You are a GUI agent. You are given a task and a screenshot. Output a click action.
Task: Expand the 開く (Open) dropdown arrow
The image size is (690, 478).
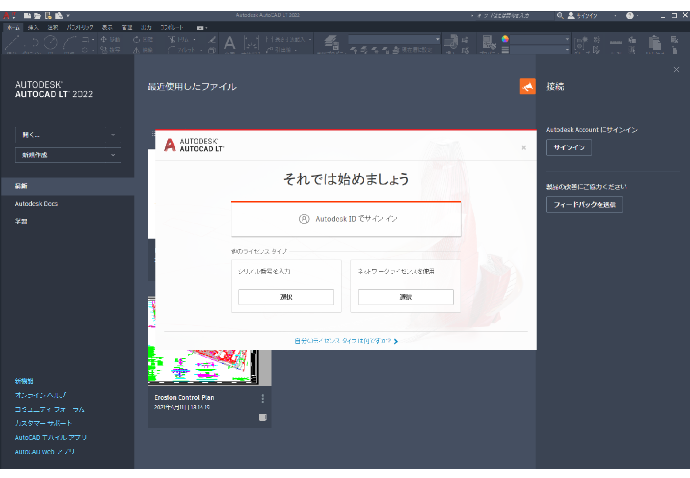click(113, 135)
